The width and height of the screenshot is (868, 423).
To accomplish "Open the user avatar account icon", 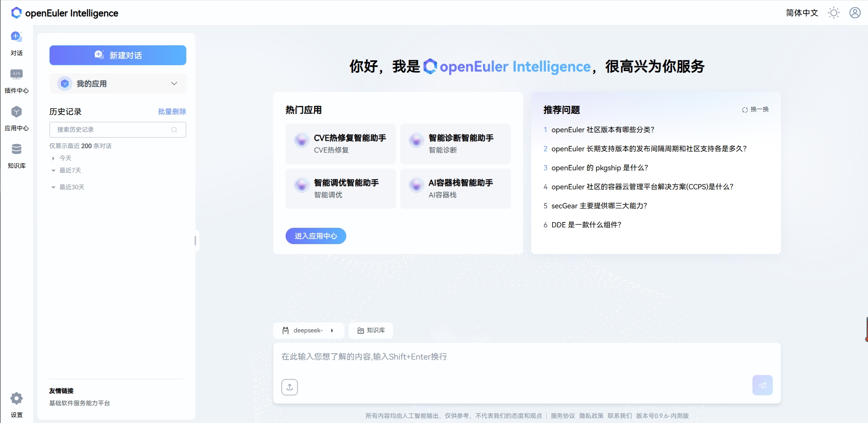I will point(855,13).
